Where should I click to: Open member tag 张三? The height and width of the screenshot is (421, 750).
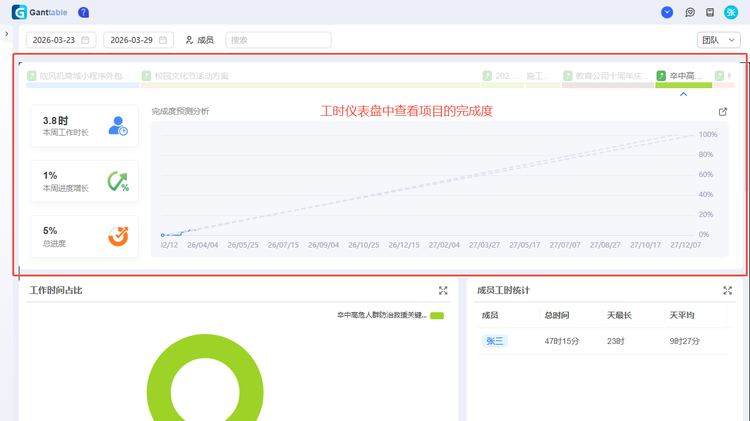(495, 341)
